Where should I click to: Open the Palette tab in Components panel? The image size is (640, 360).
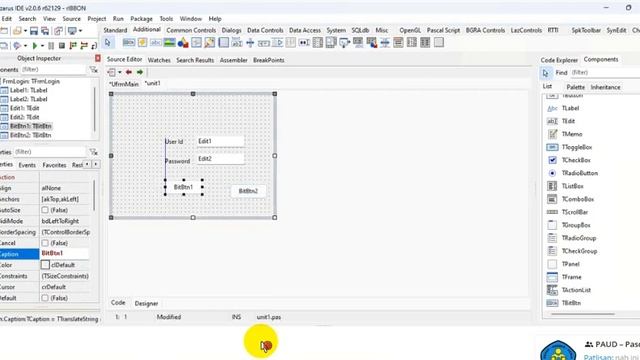[x=576, y=87]
